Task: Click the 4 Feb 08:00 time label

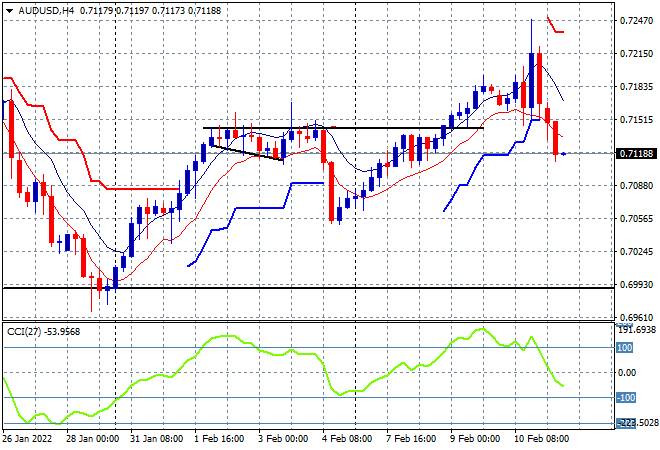Action: tap(347, 439)
